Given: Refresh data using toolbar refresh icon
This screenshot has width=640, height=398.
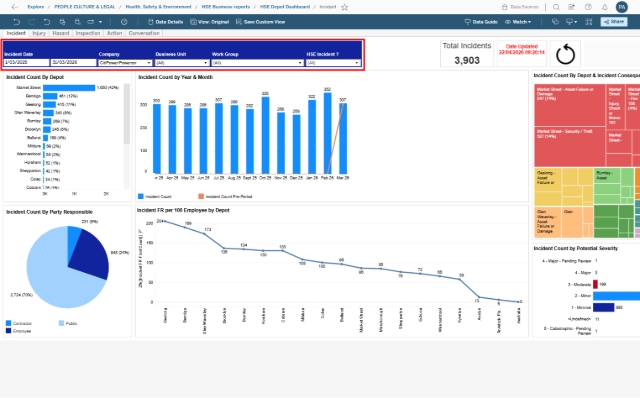Looking at the screenshot, I should click(62, 22).
